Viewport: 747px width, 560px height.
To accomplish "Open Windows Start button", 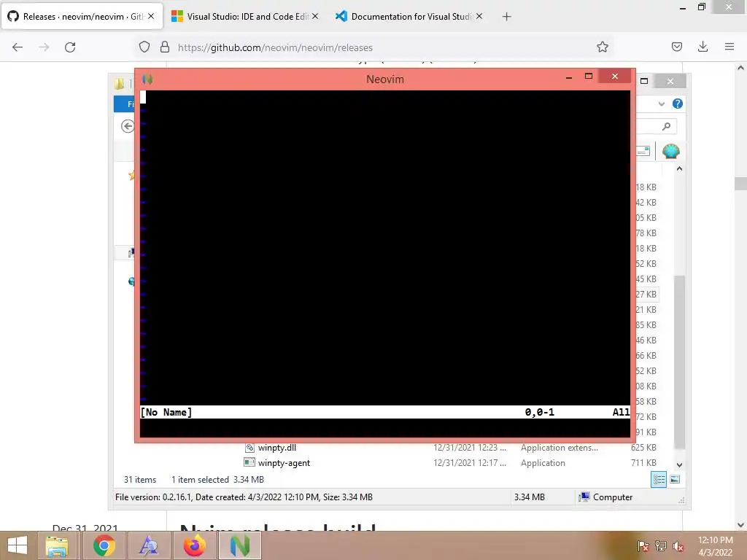I will 18,545.
